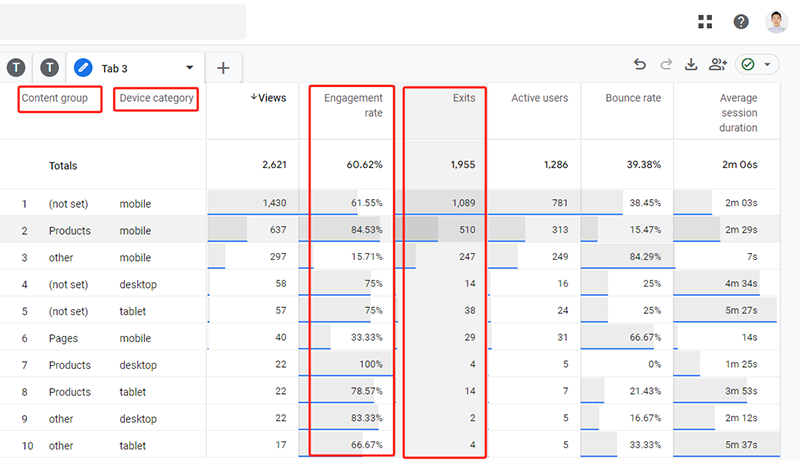This screenshot has width=800, height=460.
Task: Click the undo arrow icon
Action: point(640,65)
